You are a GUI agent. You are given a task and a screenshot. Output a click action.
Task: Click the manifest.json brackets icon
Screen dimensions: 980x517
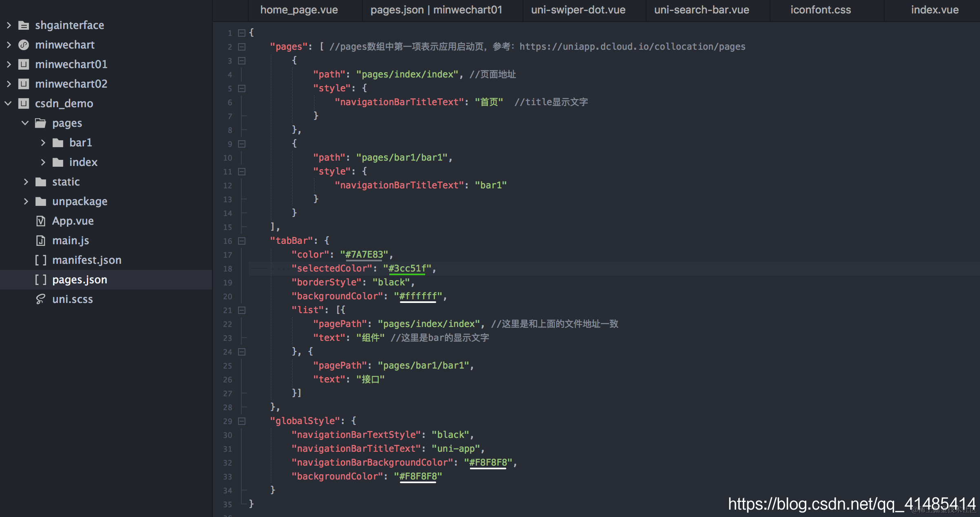(41, 260)
